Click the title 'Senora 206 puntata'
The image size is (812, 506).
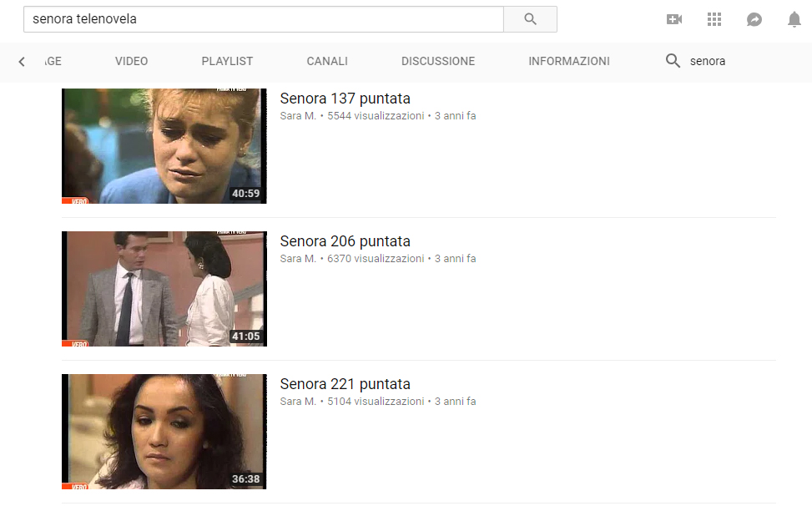[x=345, y=241]
